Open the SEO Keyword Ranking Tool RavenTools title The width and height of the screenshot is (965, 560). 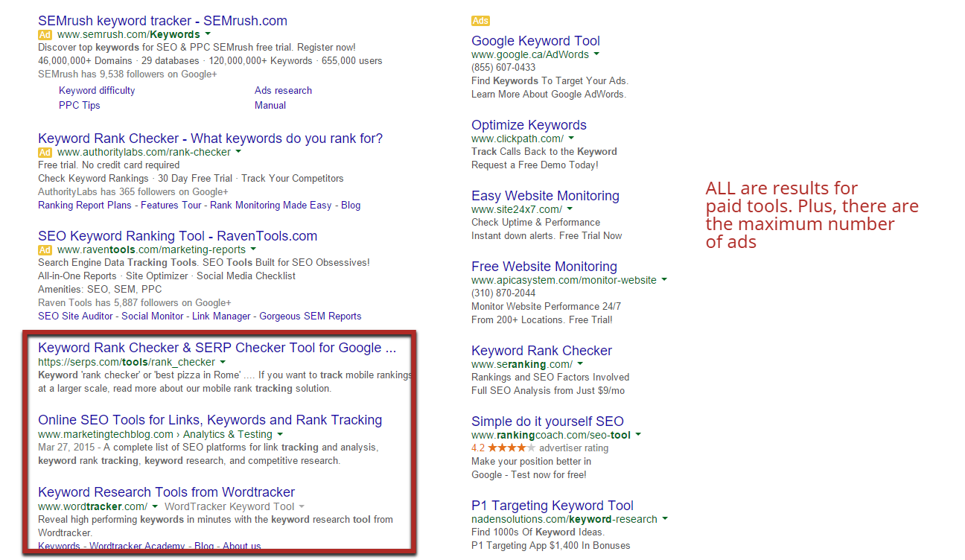point(177,236)
